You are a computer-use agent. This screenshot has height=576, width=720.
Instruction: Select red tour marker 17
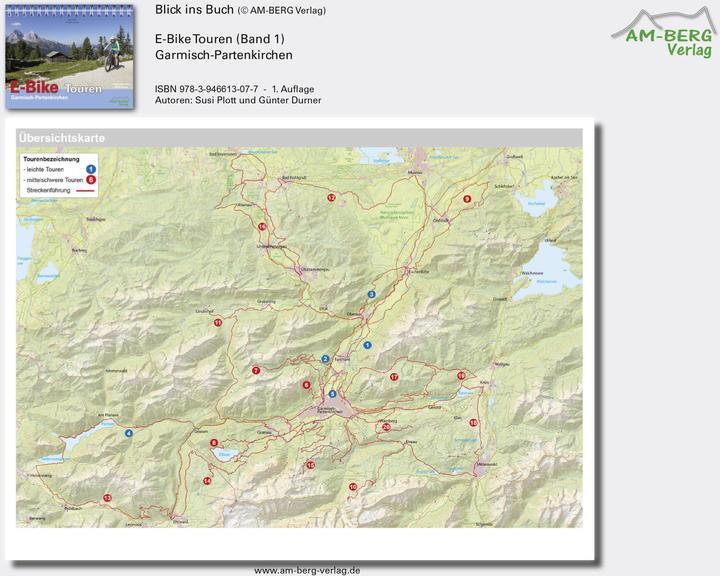pyautogui.click(x=394, y=377)
